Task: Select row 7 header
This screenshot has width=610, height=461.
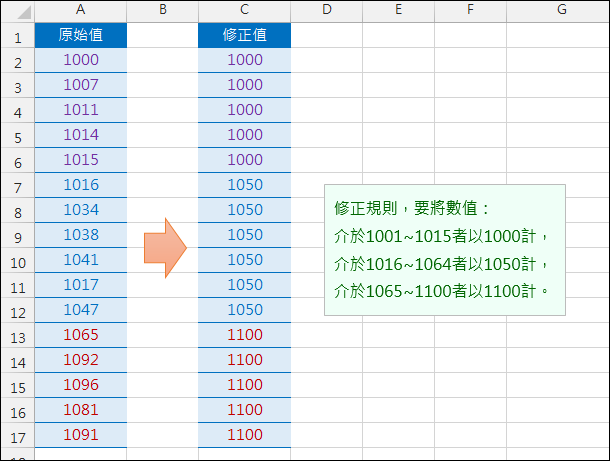Action: [18, 186]
